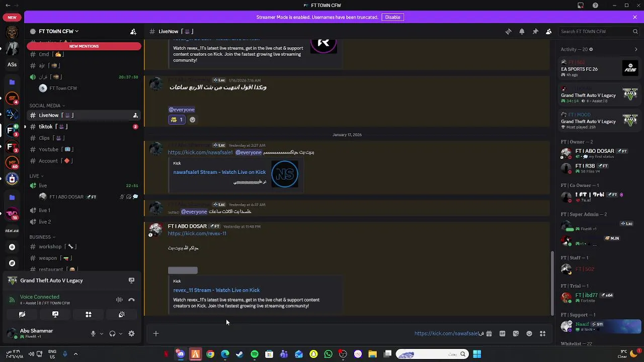Send a gift icon
Image resolution: width=644 pixels, height=362 pixels.
[x=489, y=334]
